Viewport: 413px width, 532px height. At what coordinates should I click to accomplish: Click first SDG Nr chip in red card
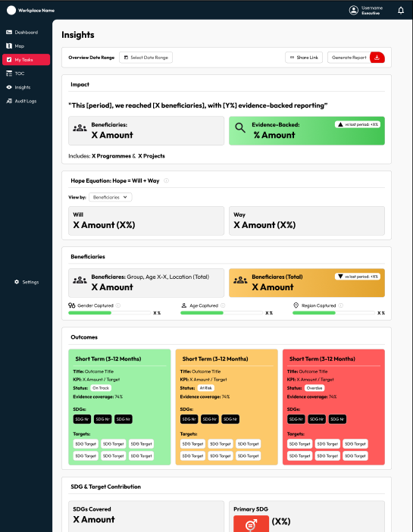click(x=296, y=419)
